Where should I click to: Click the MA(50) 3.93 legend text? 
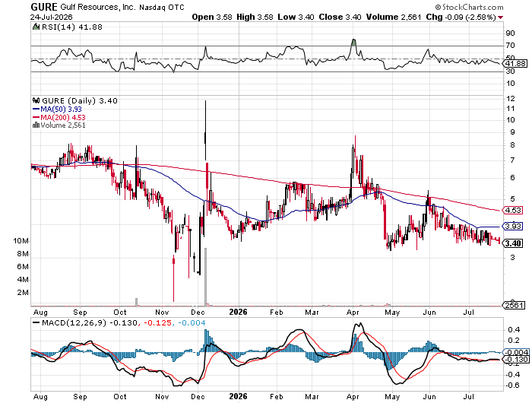coord(61,109)
